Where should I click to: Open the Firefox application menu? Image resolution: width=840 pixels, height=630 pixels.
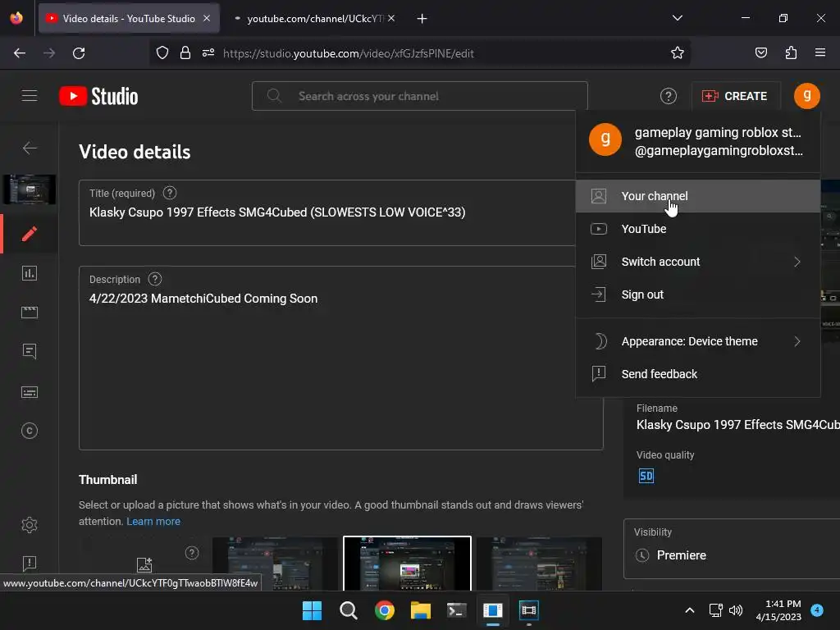tap(820, 52)
